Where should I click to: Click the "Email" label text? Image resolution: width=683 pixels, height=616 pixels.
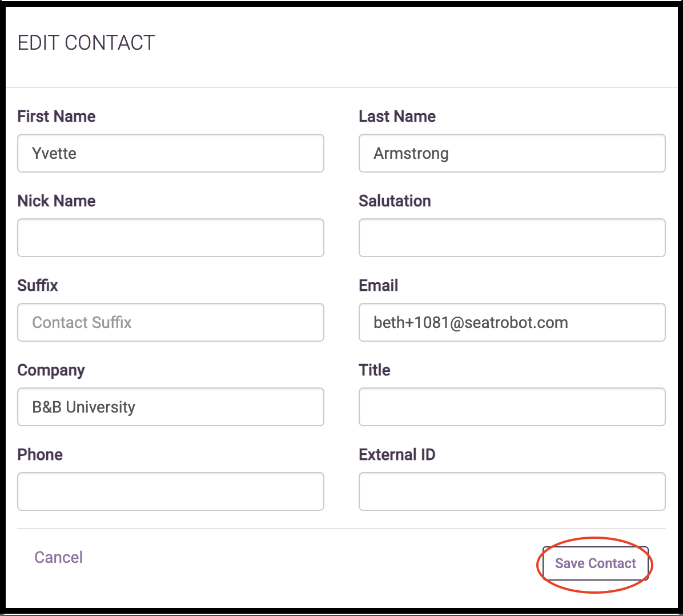point(379,286)
